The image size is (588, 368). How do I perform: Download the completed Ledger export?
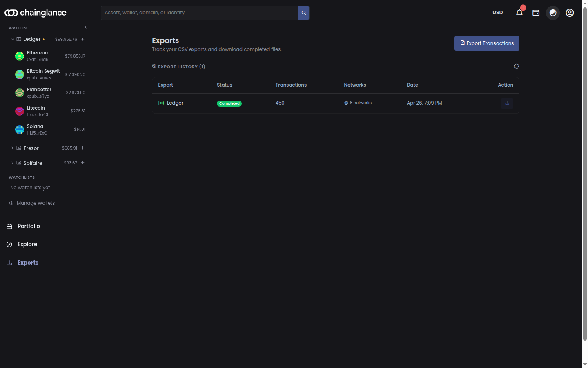(507, 103)
